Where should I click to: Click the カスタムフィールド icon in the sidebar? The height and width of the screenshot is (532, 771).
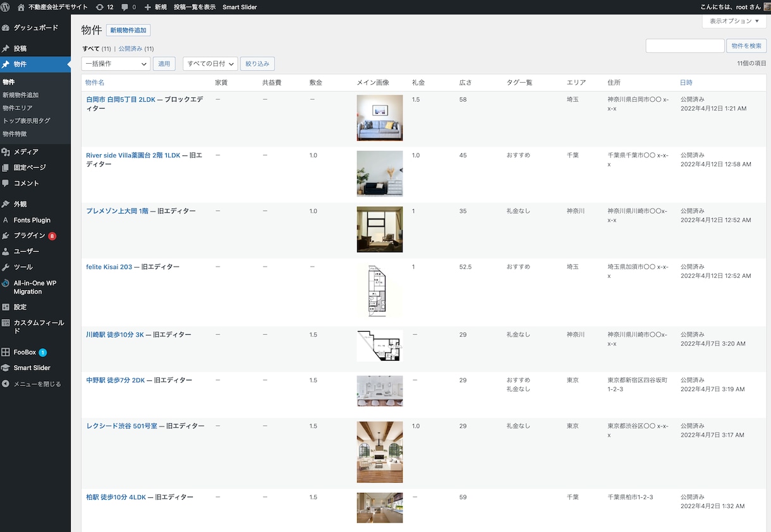pyautogui.click(x=6, y=323)
